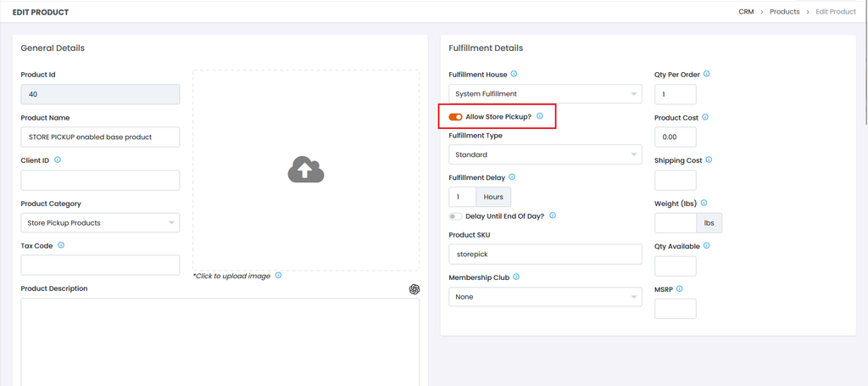The width and height of the screenshot is (868, 386).
Task: Click info icon beside Allow Store Pickup
Action: point(540,116)
